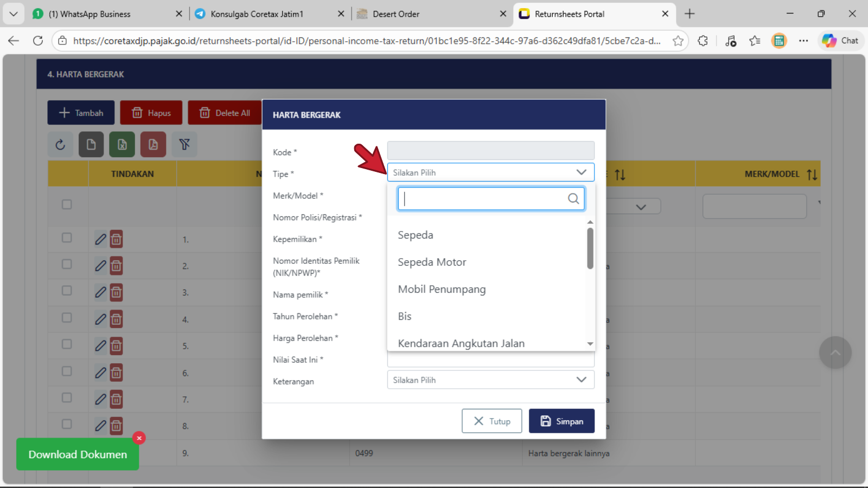
Task: Select 'Sepeda Motor' from the Tipe list
Action: (x=432, y=262)
